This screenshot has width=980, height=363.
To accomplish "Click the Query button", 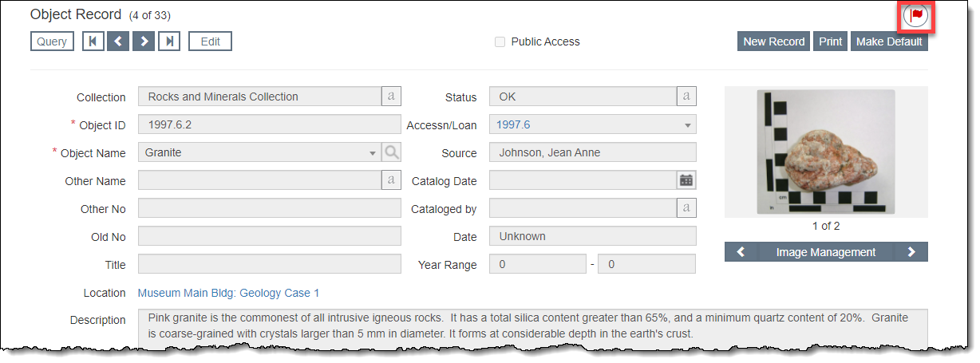I will tap(52, 41).
